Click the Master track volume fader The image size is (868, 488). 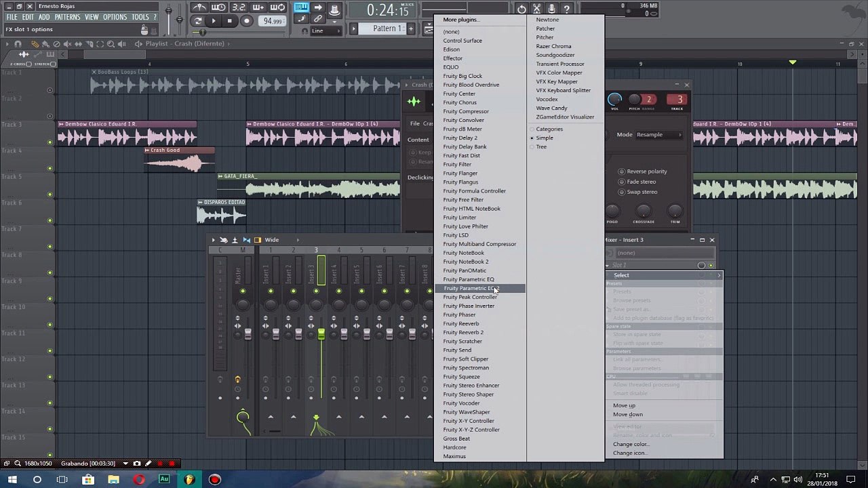coord(248,333)
